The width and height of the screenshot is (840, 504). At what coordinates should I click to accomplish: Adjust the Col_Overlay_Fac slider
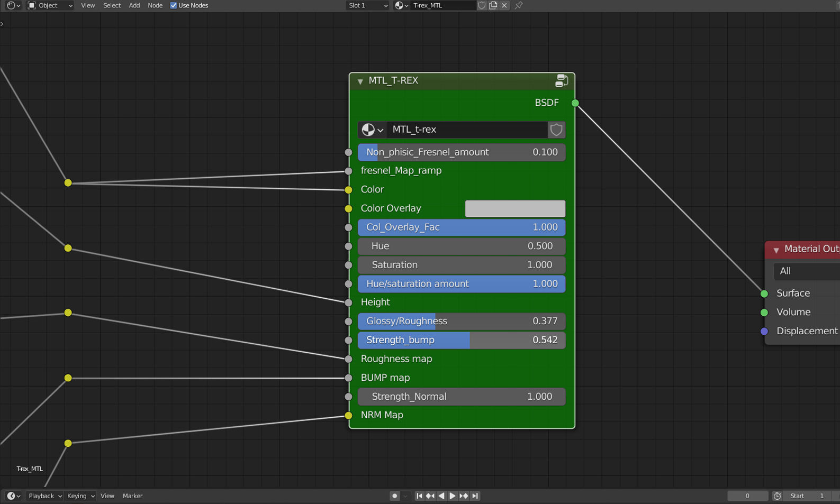point(462,227)
